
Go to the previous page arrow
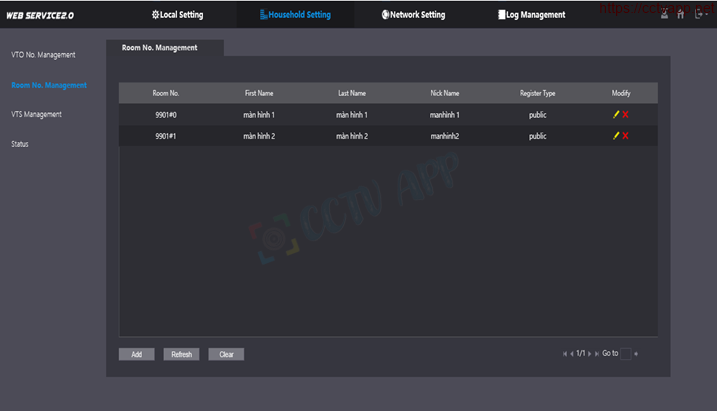click(x=572, y=354)
